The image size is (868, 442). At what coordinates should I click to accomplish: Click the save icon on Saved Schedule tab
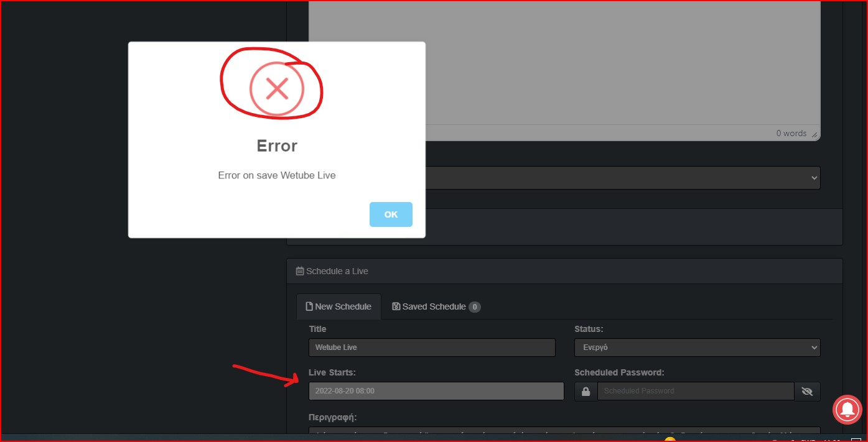click(396, 306)
